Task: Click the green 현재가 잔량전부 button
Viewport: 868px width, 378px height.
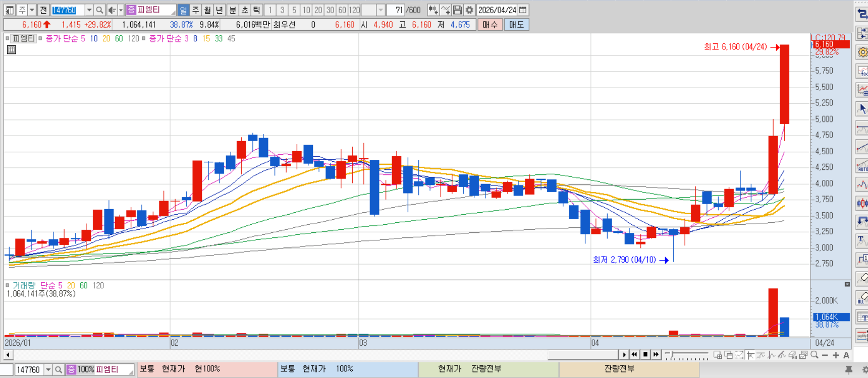Action: (x=489, y=369)
